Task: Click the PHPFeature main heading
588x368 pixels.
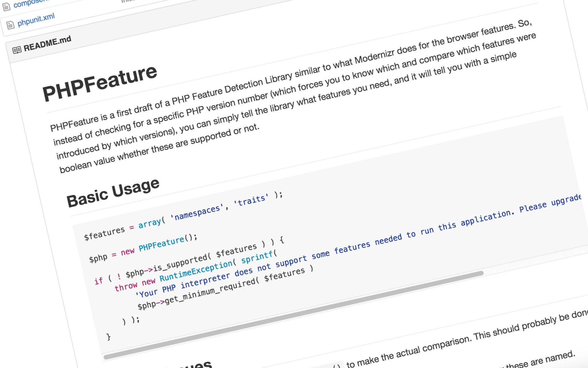Action: (x=100, y=83)
